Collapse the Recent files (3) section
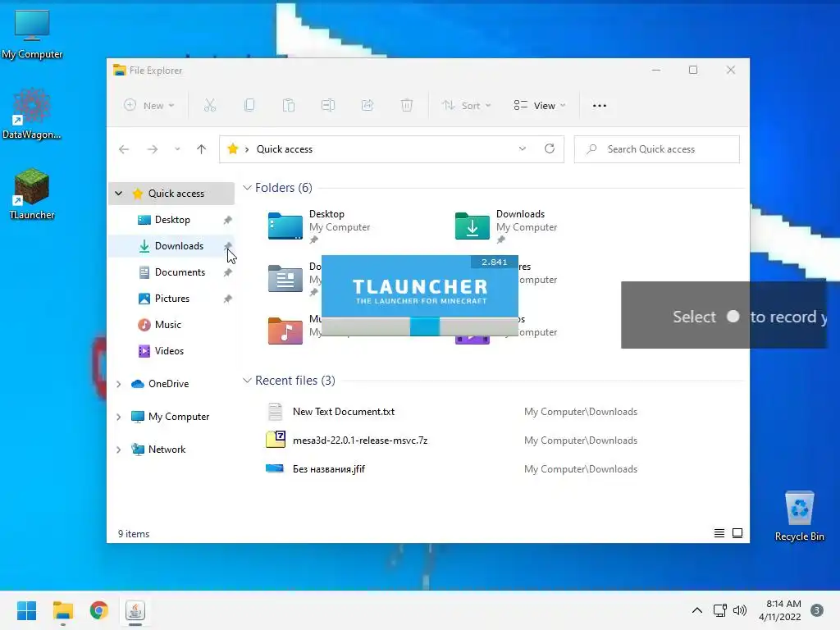 (247, 381)
